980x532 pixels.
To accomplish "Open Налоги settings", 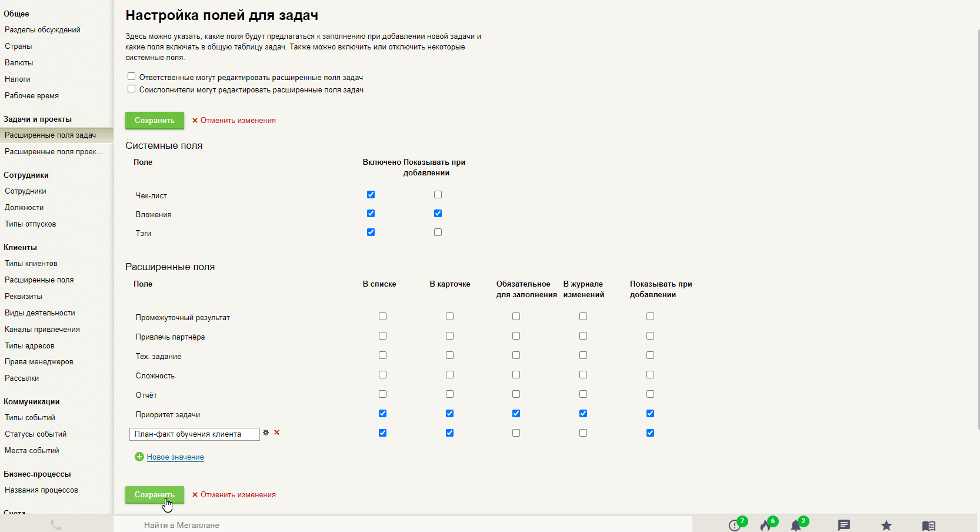I will pos(18,79).
